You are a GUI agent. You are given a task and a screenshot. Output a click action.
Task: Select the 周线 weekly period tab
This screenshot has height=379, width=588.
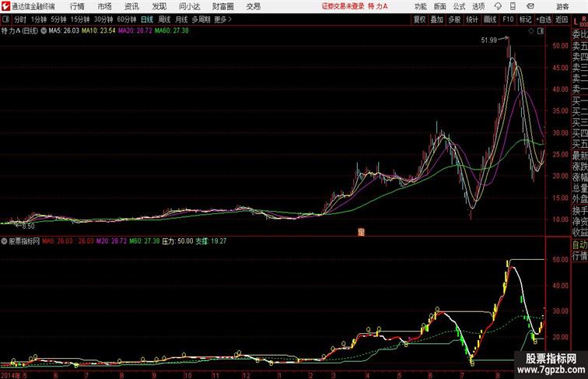click(164, 19)
